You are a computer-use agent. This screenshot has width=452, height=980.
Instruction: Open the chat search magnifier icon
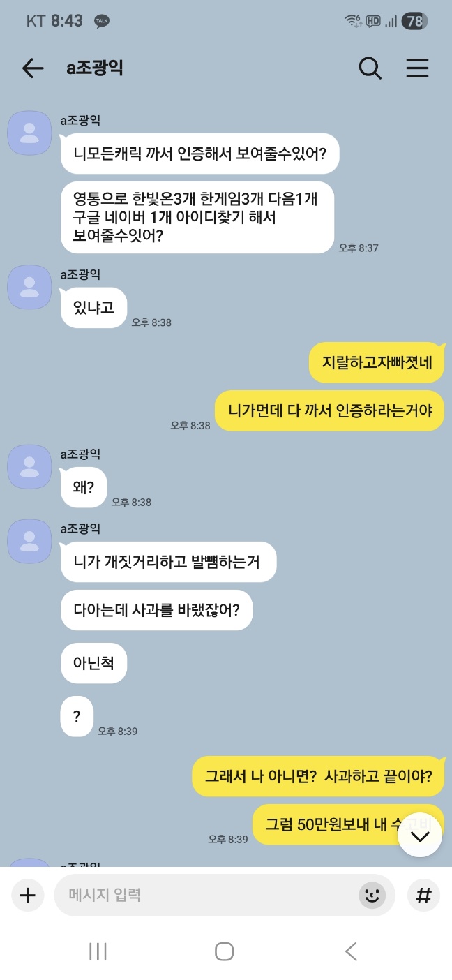pyautogui.click(x=370, y=68)
